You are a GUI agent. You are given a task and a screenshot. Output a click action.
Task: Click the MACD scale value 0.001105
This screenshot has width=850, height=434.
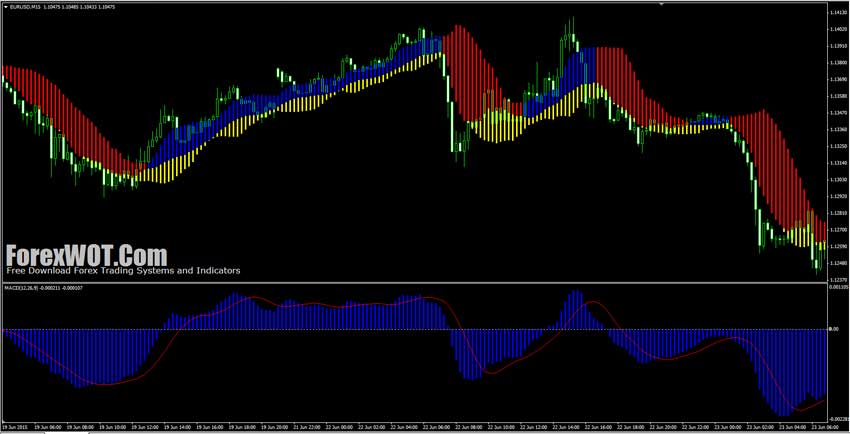click(839, 287)
